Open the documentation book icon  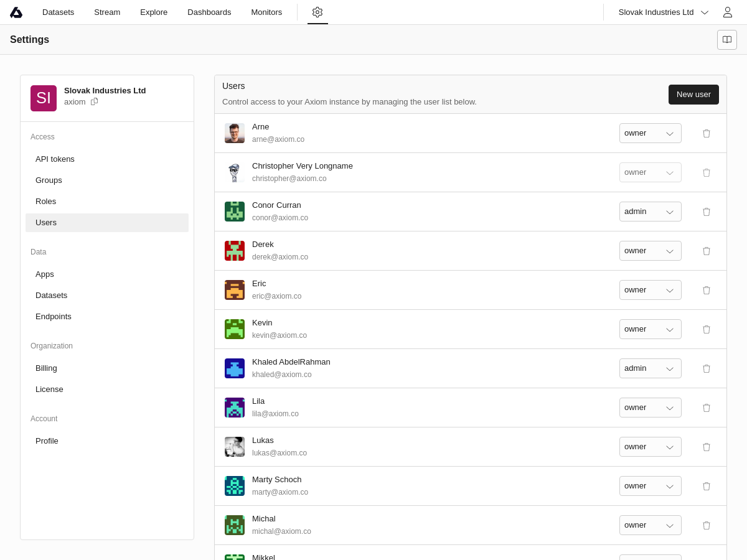click(x=727, y=40)
